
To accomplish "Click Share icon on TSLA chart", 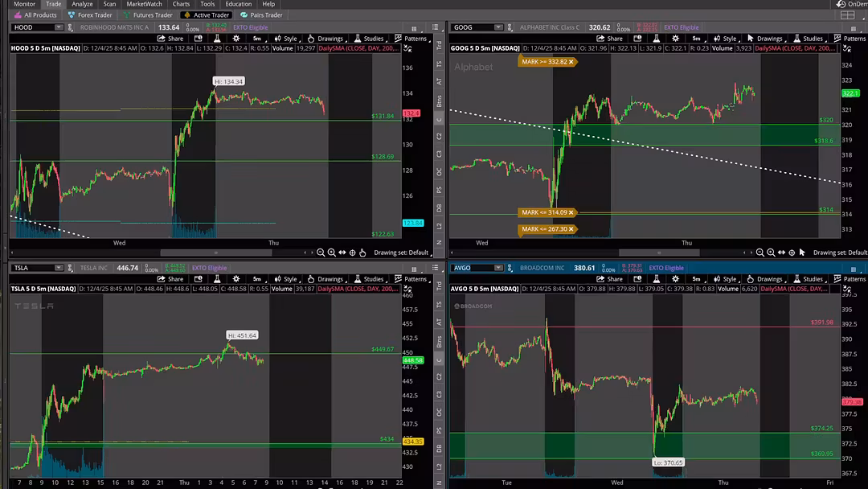I will tap(170, 279).
